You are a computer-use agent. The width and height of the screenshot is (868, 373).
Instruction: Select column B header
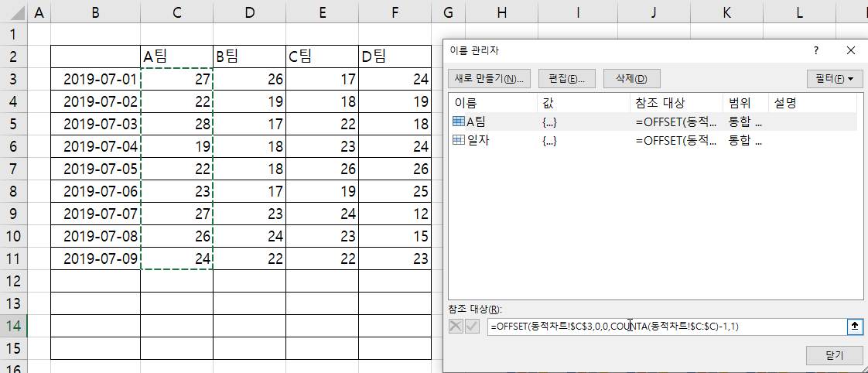[95, 13]
